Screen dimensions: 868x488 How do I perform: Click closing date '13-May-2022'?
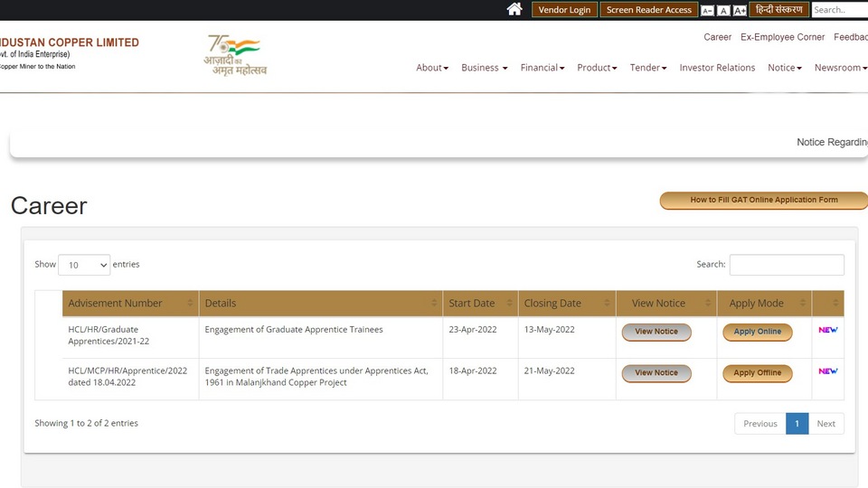[549, 329]
